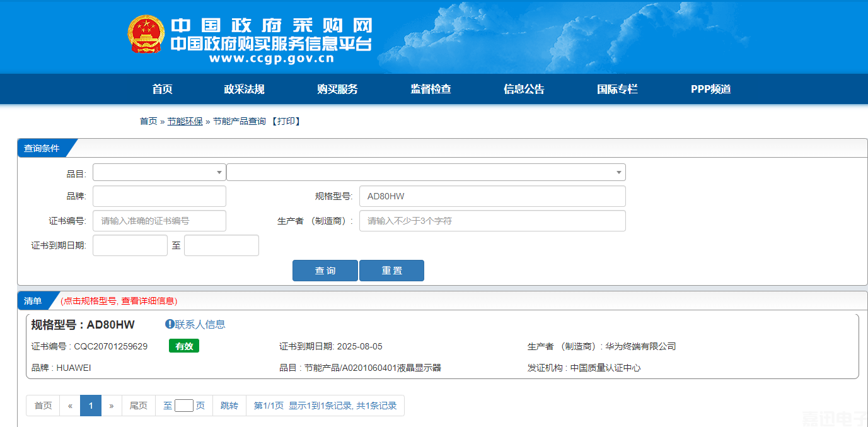
Task: Open the 监督检查 navigation item
Action: coord(431,89)
